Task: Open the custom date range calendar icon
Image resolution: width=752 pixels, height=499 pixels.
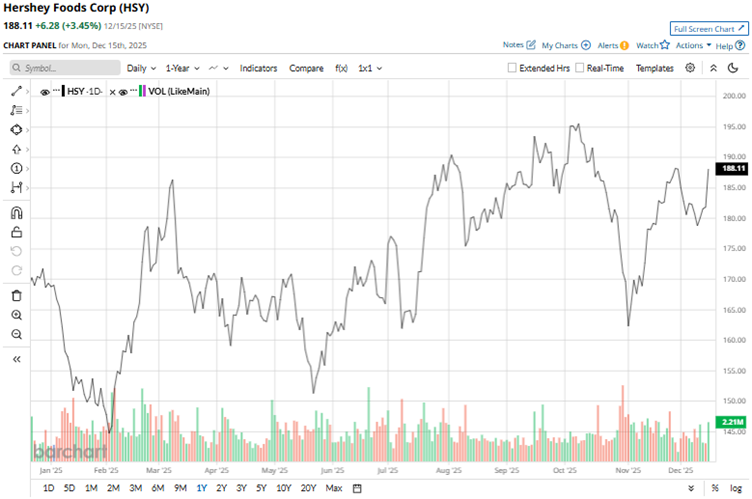Action: click(357, 488)
